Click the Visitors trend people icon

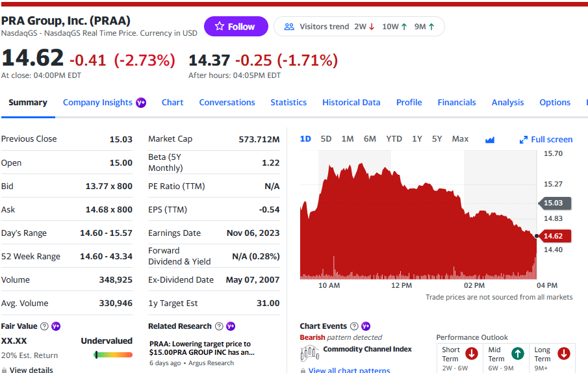tap(289, 27)
